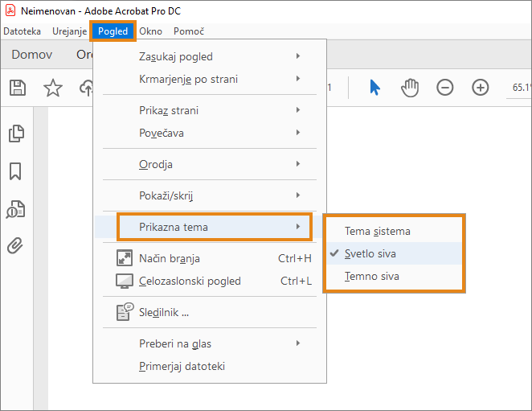Viewport: 532px width, 411px height.
Task: Select the Hand pan tool
Action: click(x=410, y=88)
